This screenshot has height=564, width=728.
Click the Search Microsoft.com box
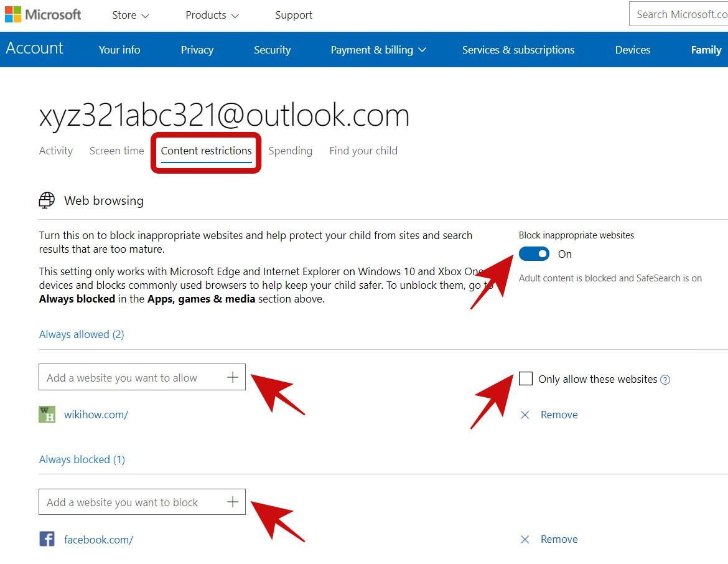[x=678, y=14]
